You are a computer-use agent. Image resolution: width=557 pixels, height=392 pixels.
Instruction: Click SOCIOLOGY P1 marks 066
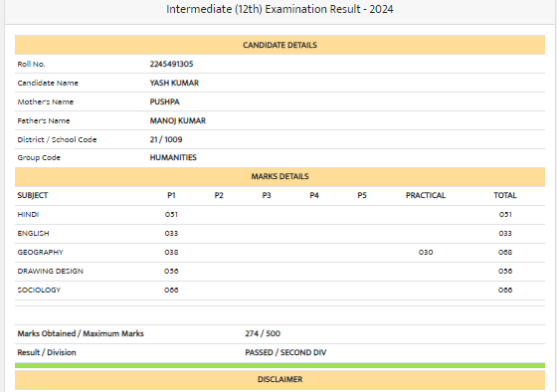point(171,290)
